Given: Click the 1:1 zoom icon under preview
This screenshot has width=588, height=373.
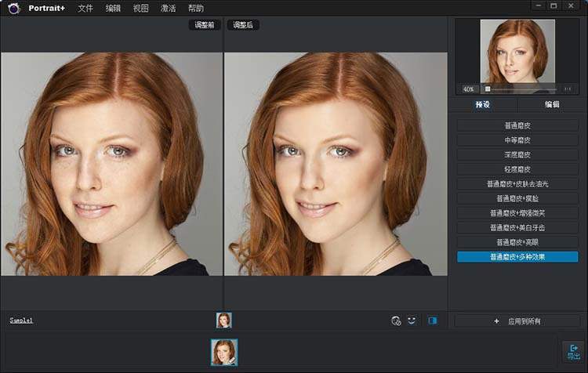Looking at the screenshot, I should pos(568,89).
